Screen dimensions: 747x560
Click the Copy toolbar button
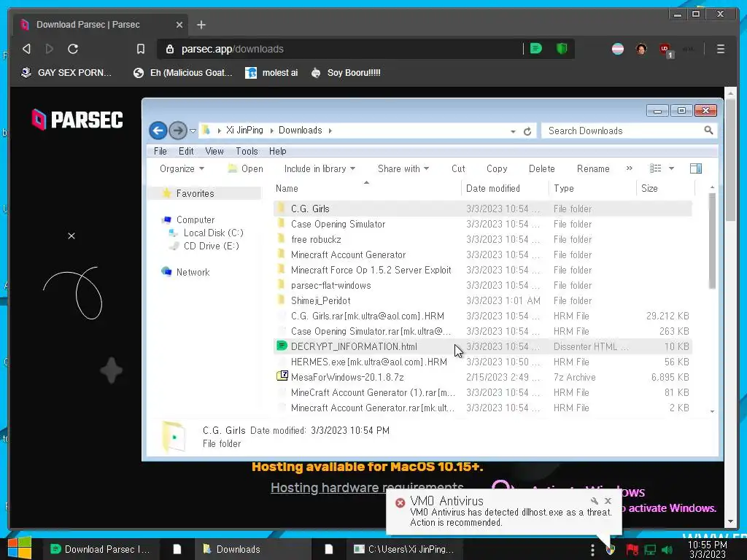[497, 168]
